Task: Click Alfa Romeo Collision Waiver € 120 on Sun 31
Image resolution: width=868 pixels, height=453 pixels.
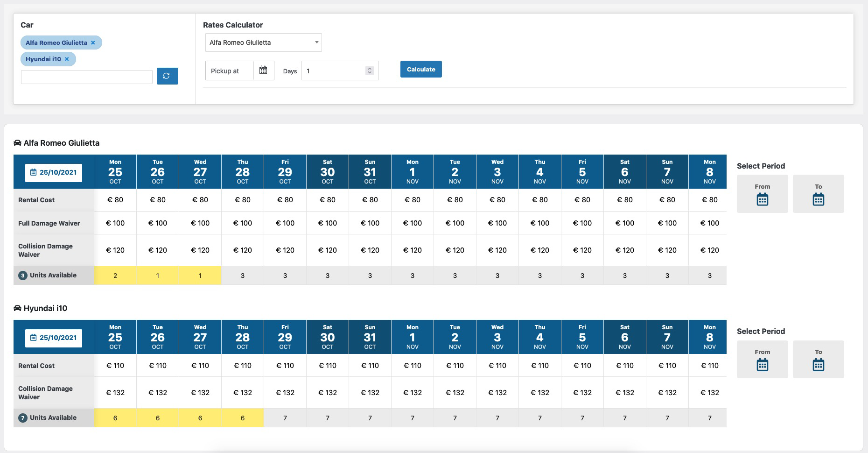Action: [370, 250]
